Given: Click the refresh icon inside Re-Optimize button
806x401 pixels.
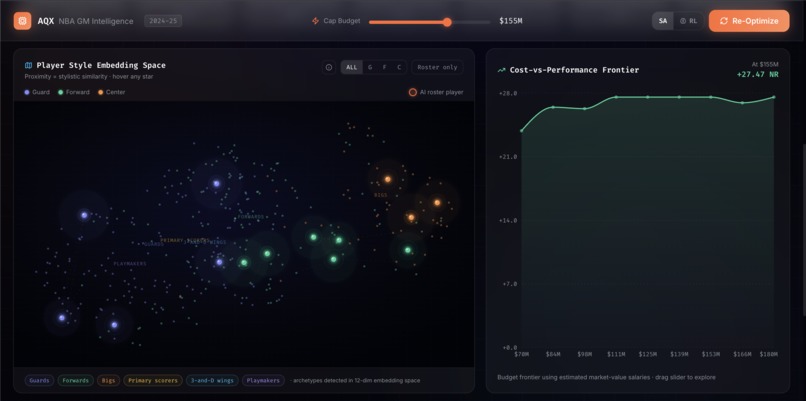Looking at the screenshot, I should [x=724, y=21].
